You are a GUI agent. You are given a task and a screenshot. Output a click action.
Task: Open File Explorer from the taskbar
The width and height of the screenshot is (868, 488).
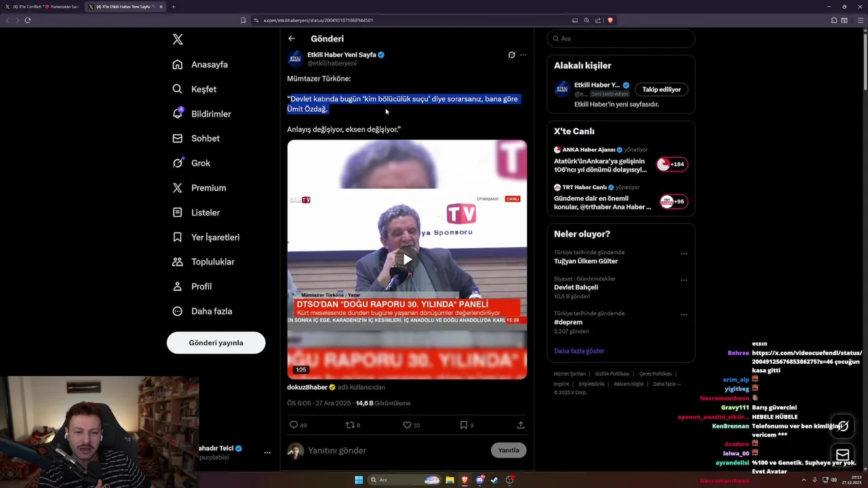point(450,480)
